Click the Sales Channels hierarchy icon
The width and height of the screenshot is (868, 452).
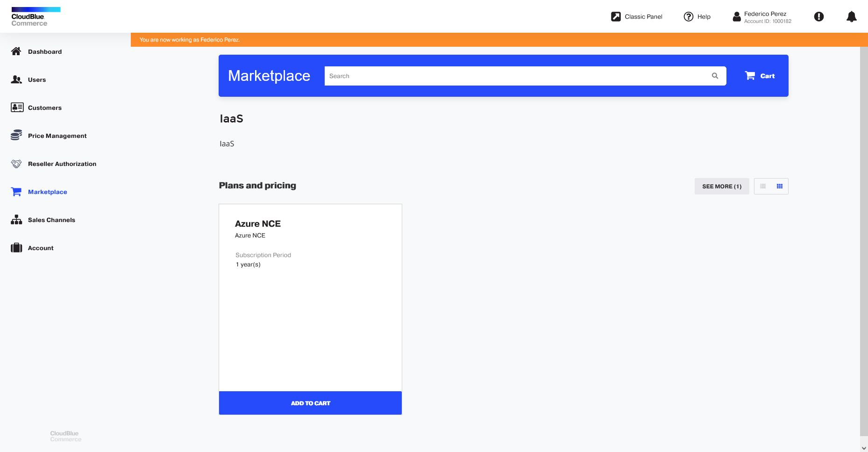[16, 220]
